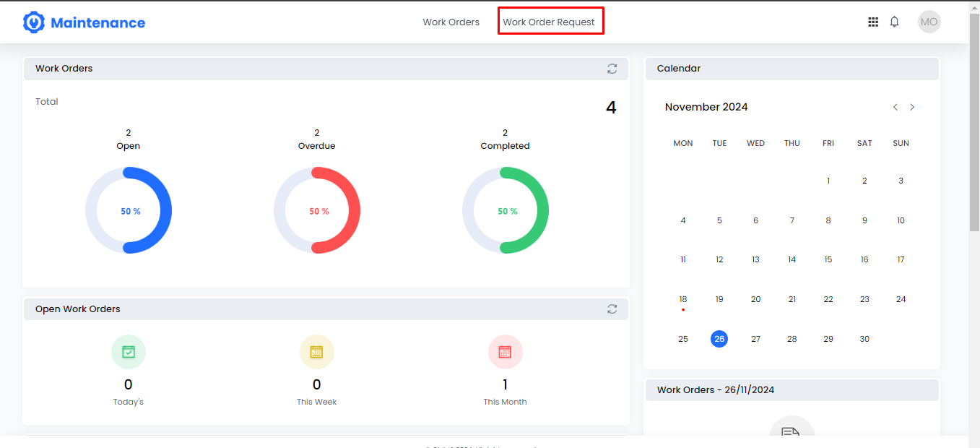980x448 pixels.
Task: Click the Open work orders blue donut chart
Action: coord(129,211)
